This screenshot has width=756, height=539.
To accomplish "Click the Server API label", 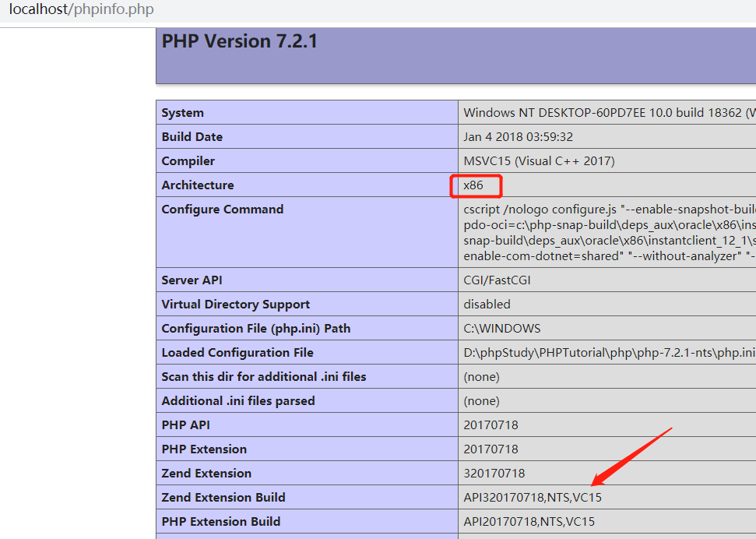I will [192, 280].
